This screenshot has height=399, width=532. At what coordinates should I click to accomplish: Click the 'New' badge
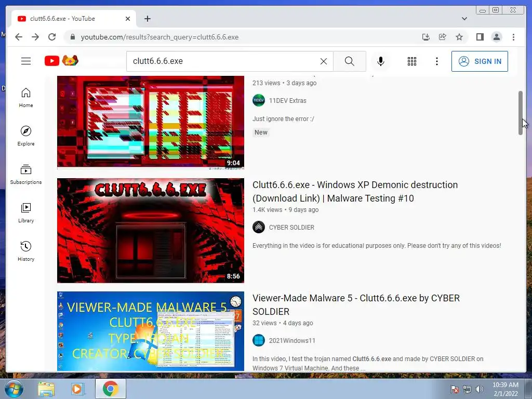click(261, 132)
